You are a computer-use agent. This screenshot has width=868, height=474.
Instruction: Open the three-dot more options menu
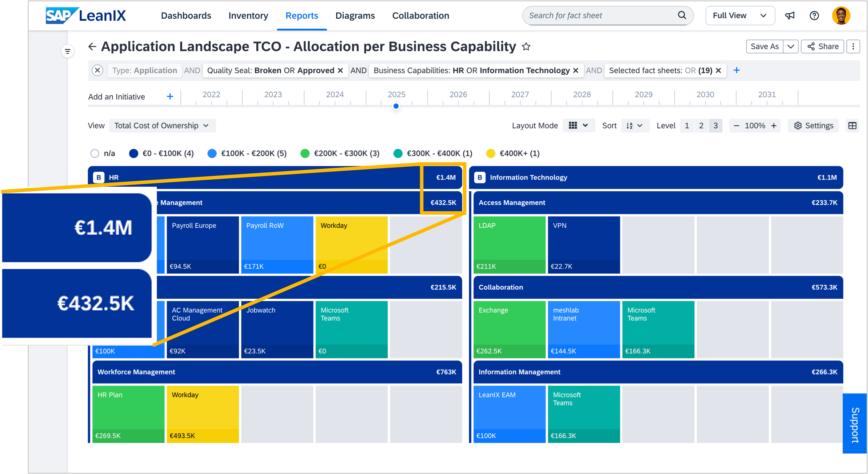853,46
